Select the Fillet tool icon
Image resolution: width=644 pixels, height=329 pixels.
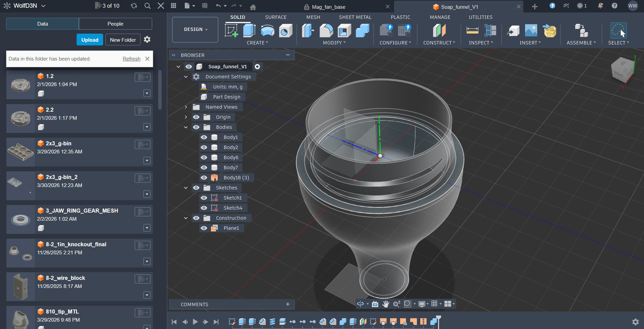coord(326,30)
